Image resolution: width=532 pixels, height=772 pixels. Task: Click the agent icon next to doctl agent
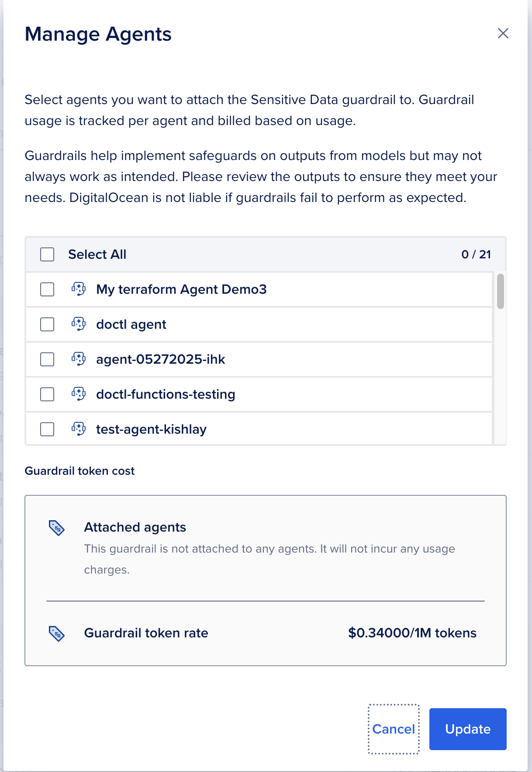click(79, 324)
